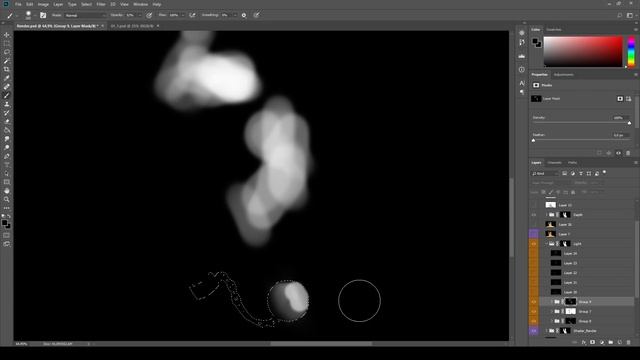Viewport: 640px width, 360px height.
Task: Delete layer trash icon in Layers panel
Action: (x=629, y=342)
